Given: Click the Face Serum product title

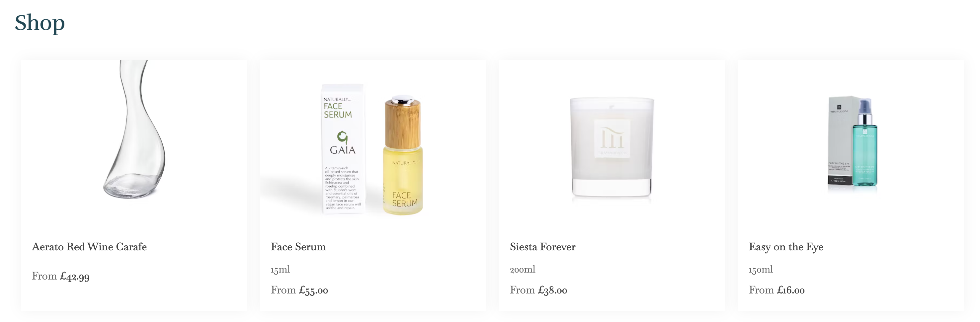Looking at the screenshot, I should coord(298,247).
